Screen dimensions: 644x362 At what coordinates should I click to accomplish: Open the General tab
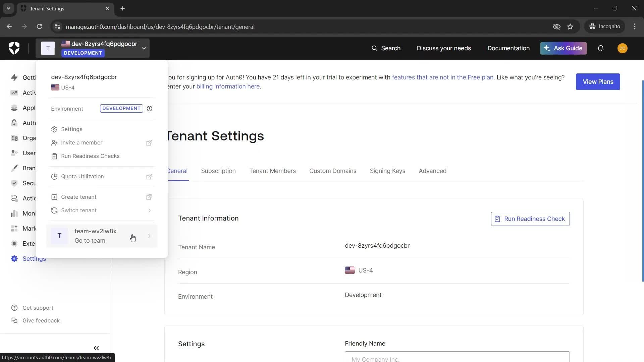(x=177, y=171)
